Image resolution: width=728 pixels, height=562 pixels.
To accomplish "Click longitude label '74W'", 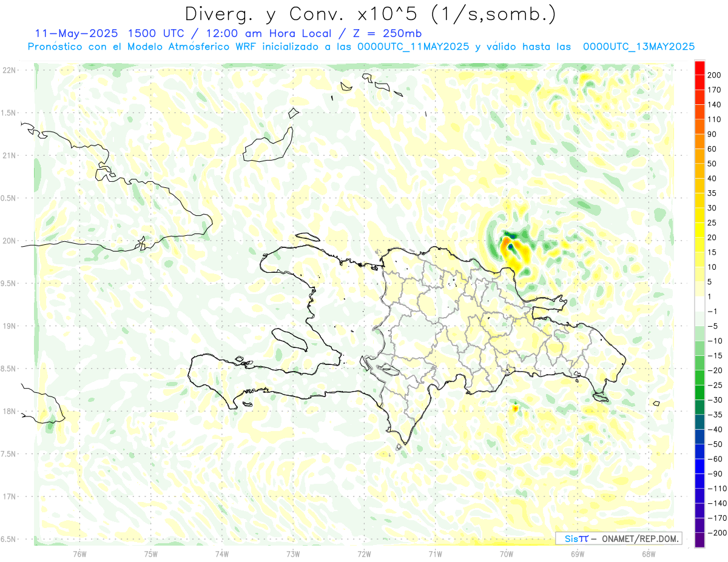I will coord(221,554).
